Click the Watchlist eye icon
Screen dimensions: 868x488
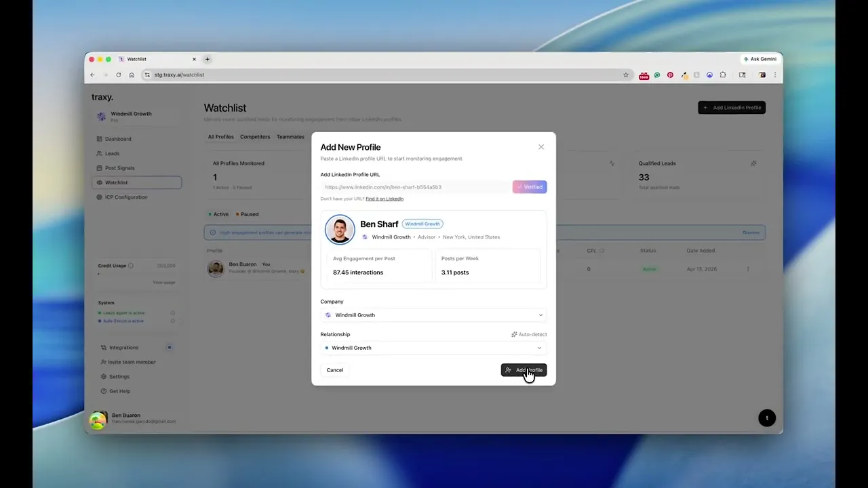point(100,182)
